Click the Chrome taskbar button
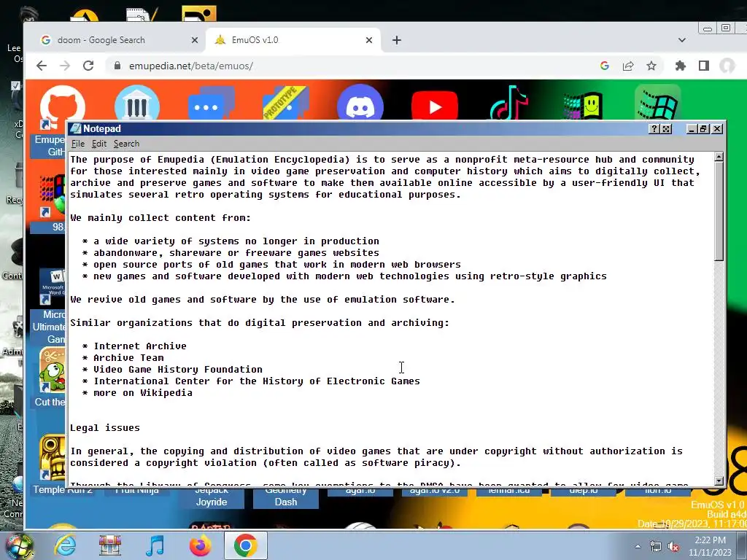Screen dimensions: 747x560 (x=246, y=545)
